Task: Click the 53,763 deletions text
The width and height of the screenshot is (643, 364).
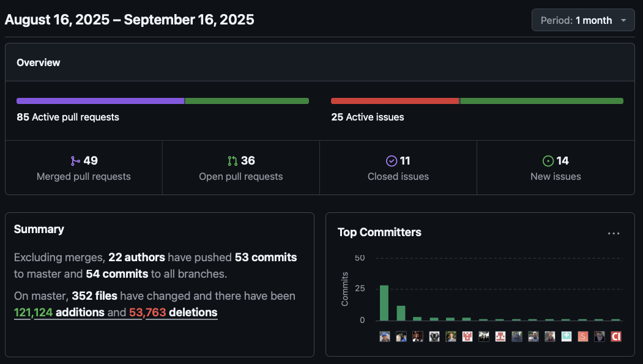Action: [x=173, y=313]
